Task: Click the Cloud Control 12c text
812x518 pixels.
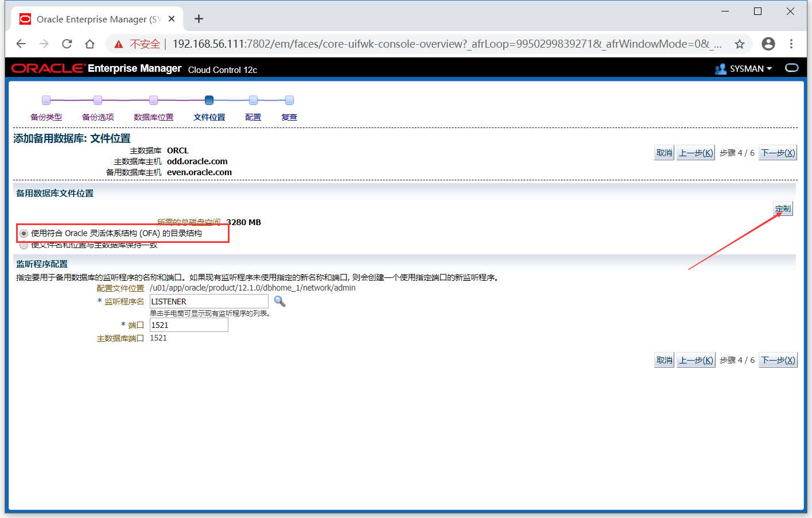Action: [x=222, y=69]
